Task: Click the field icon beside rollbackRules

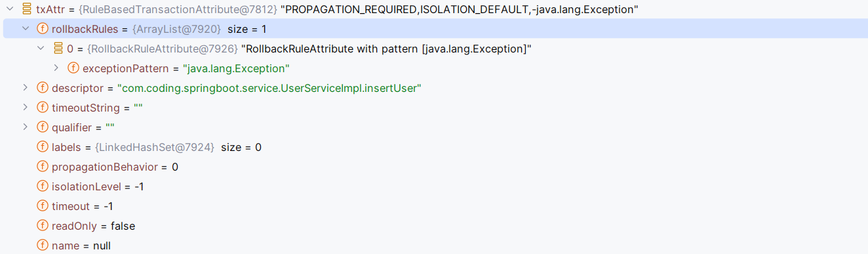Action: tap(43, 29)
